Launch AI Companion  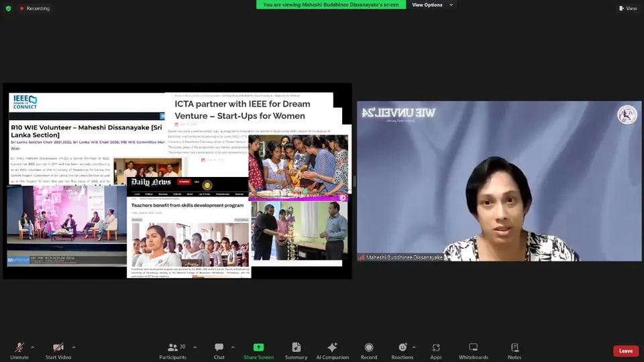point(332,351)
